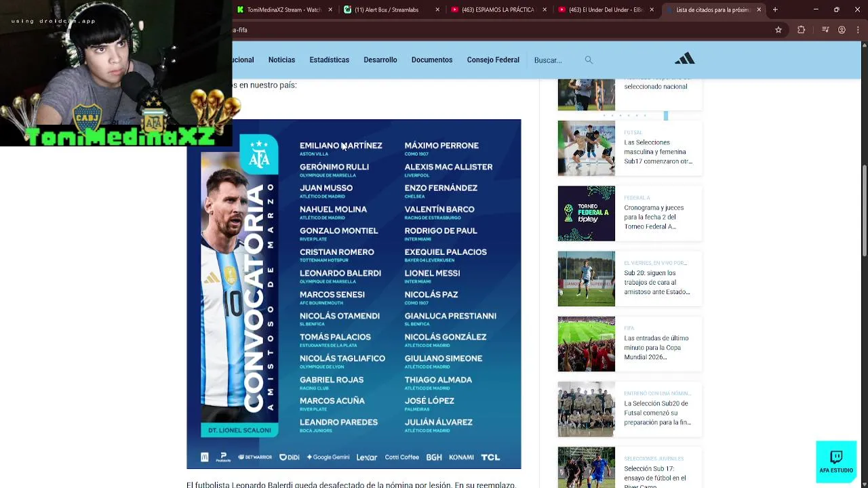Open the Estadísticas menu item
The width and height of the screenshot is (868, 488).
(x=329, y=60)
